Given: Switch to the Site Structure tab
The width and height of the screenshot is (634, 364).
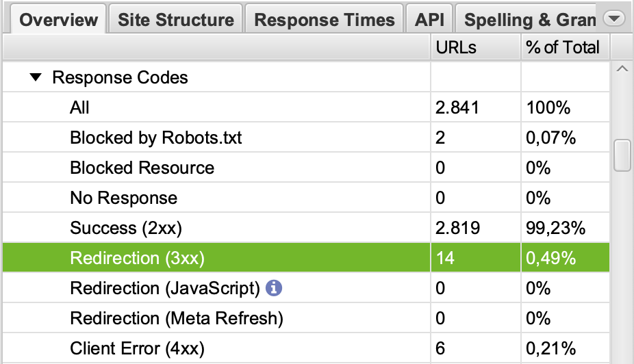Looking at the screenshot, I should (176, 19).
